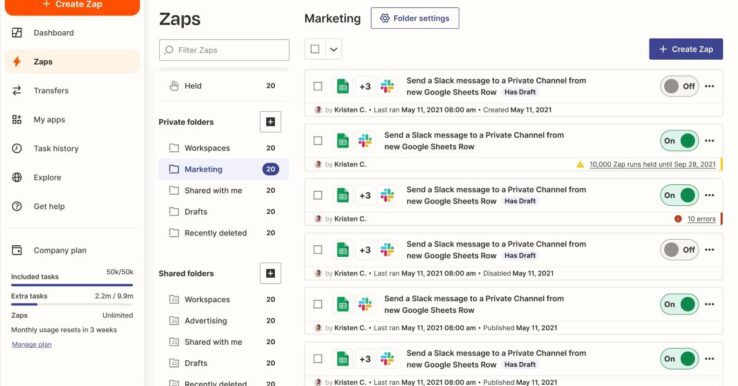This screenshot has height=386, width=738.
Task: Open more options for Zap disabled May 11
Action: (x=709, y=250)
